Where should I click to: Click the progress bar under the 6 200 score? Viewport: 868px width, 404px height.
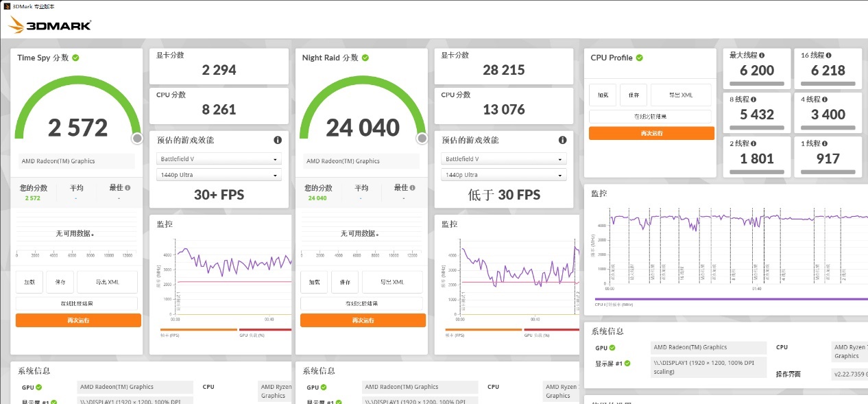756,82
